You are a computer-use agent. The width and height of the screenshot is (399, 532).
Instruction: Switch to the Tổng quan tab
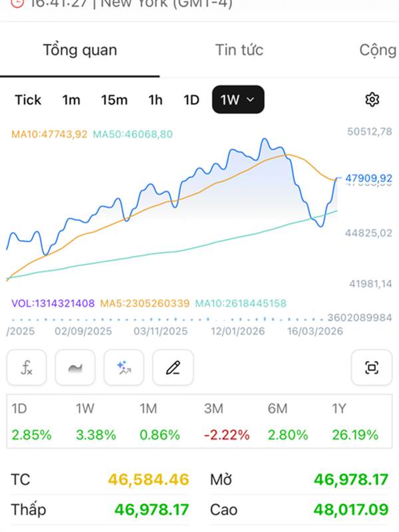80,50
